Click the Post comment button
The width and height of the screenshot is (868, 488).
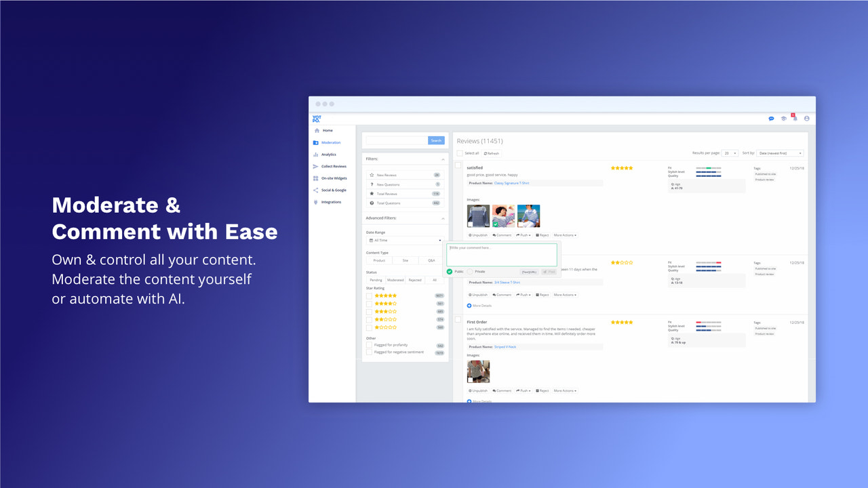pyautogui.click(x=549, y=272)
